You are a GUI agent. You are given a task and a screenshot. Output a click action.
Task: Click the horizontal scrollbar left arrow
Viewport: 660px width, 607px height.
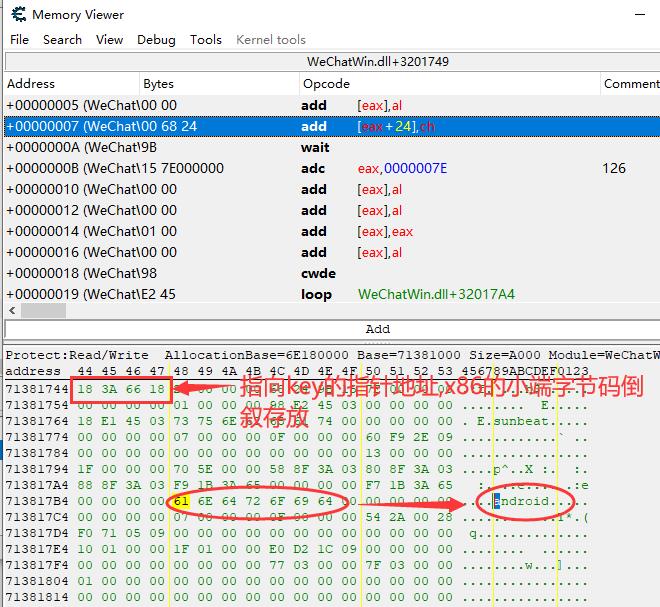coord(12,311)
